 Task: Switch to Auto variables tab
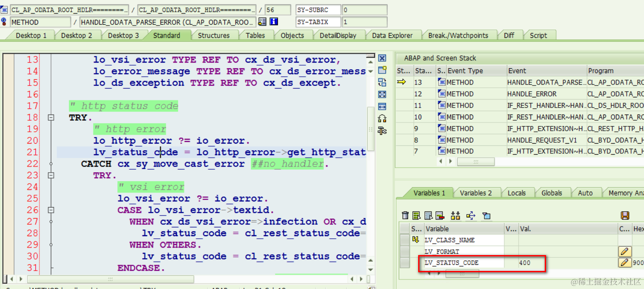tap(585, 193)
